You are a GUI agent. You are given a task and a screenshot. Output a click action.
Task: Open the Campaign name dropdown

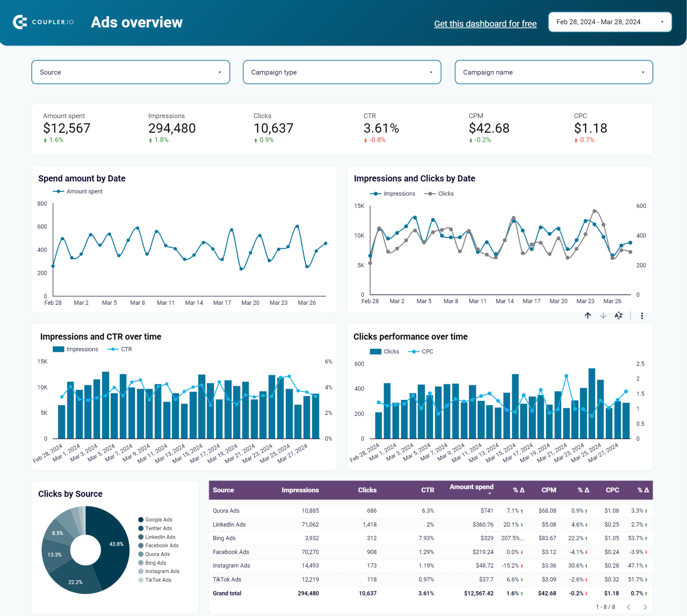click(x=554, y=72)
